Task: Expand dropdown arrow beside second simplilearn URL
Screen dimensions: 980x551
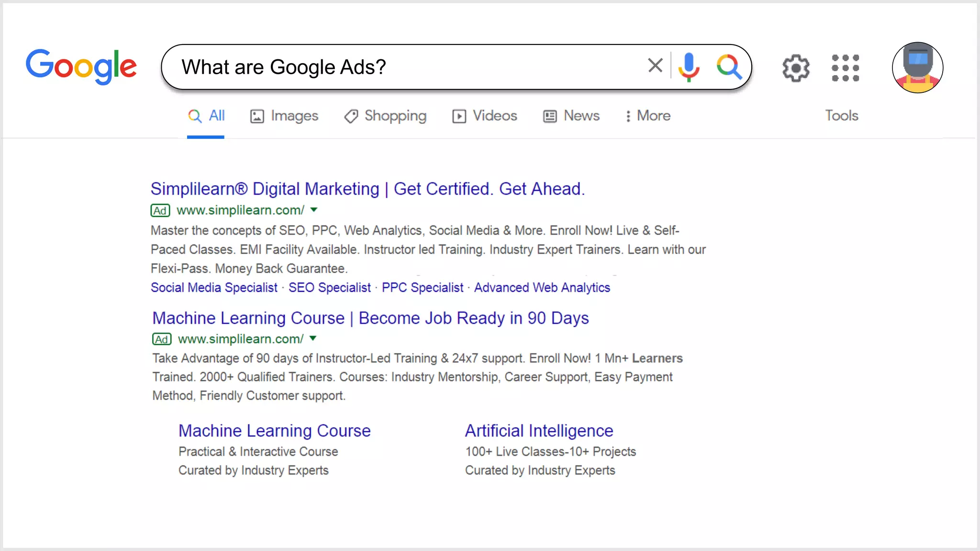Action: pyautogui.click(x=313, y=338)
